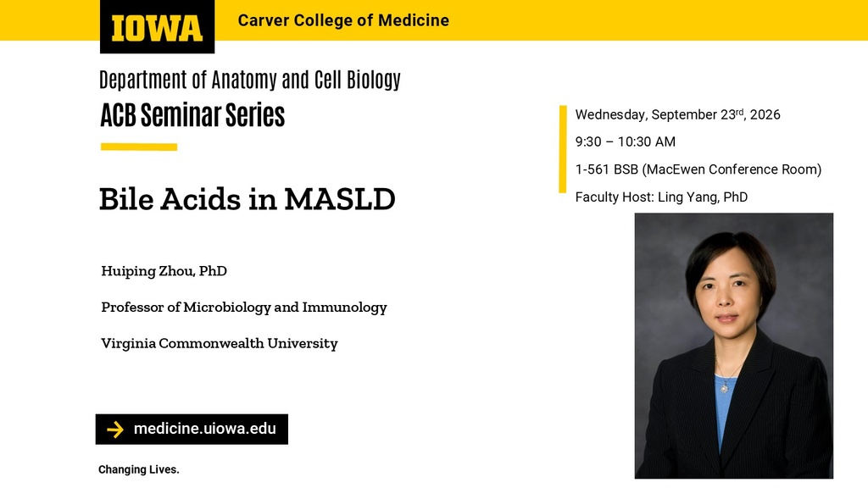Screen dimensions: 868x488
Task: Select the speaker name Huiping Zhou, PhD
Action: click(164, 271)
